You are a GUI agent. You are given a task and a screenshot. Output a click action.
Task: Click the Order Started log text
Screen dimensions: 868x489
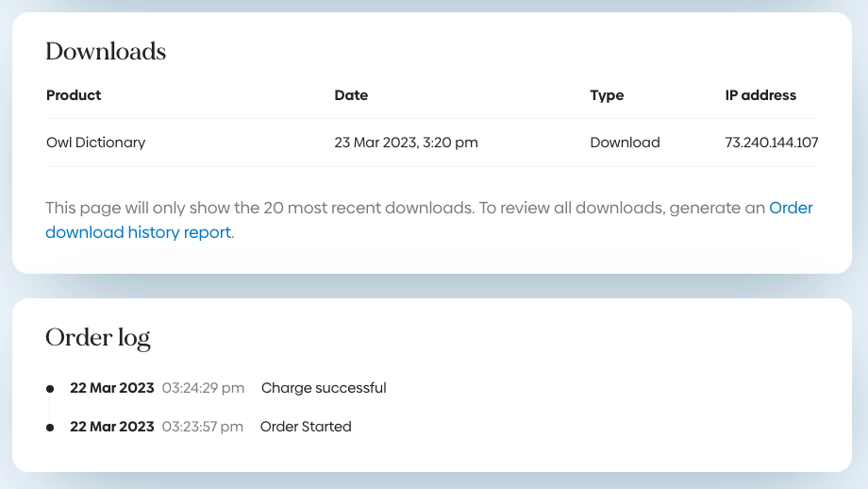(306, 427)
